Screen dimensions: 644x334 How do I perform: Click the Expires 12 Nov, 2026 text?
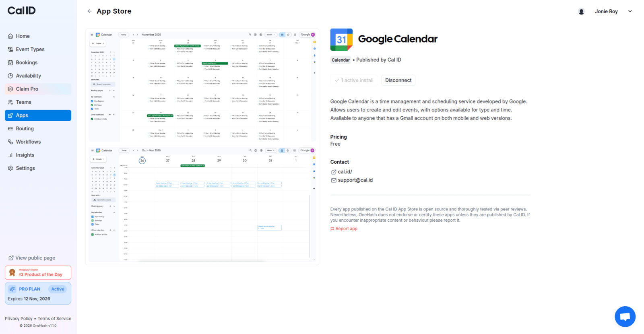click(29, 299)
